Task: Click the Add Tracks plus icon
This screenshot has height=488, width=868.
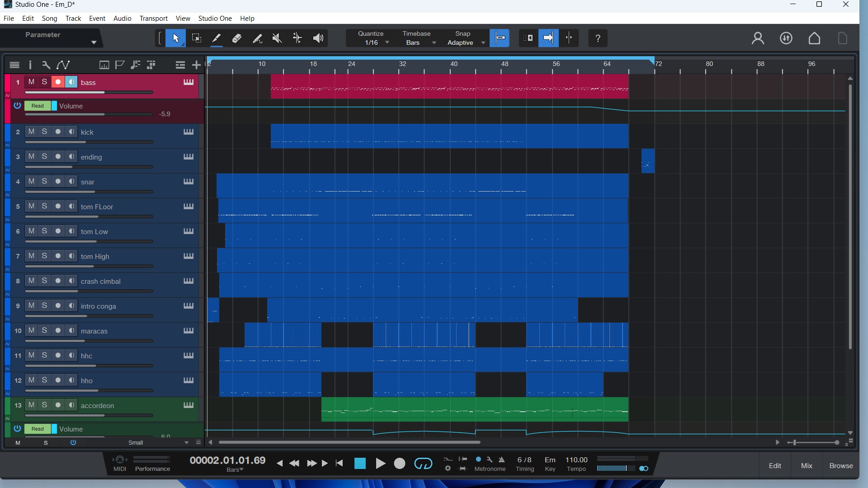Action: pyautogui.click(x=196, y=65)
